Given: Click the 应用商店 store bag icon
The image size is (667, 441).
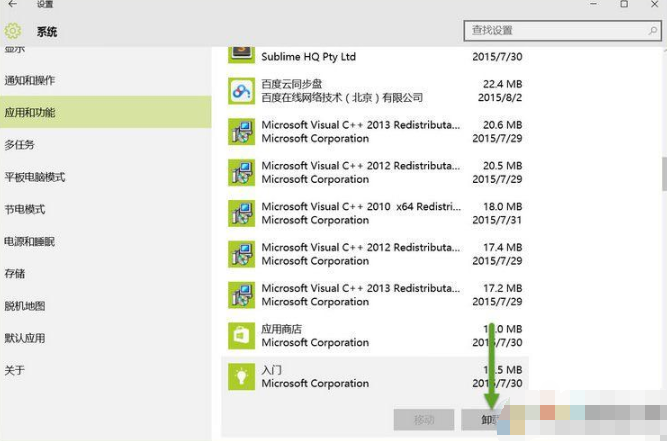Looking at the screenshot, I should point(241,335).
